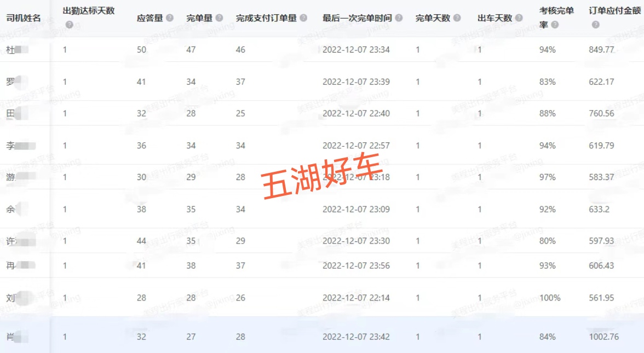Click question mark icon next to 完单天数
Screen dimensions: 644x353
[x=457, y=18]
